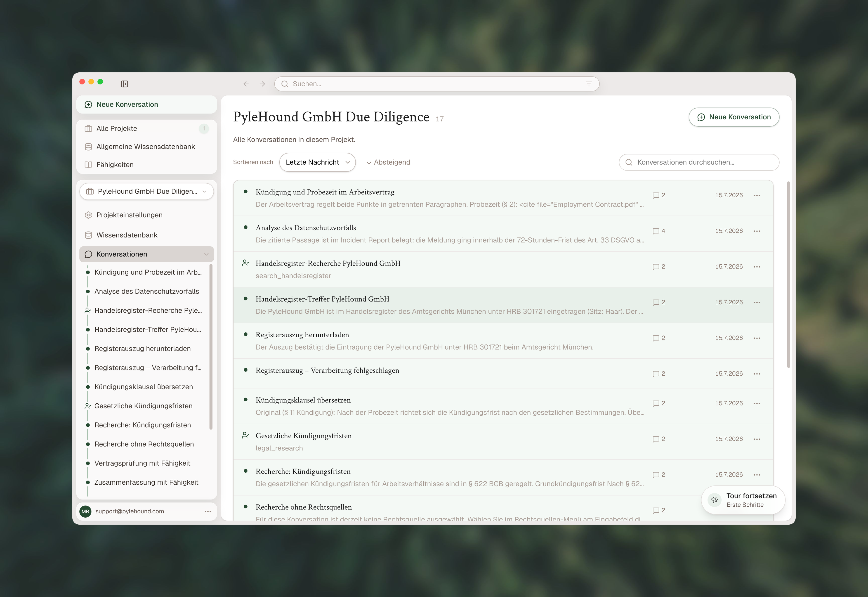Open PyleHound GmbH Due Diligence project selector

[x=146, y=191]
